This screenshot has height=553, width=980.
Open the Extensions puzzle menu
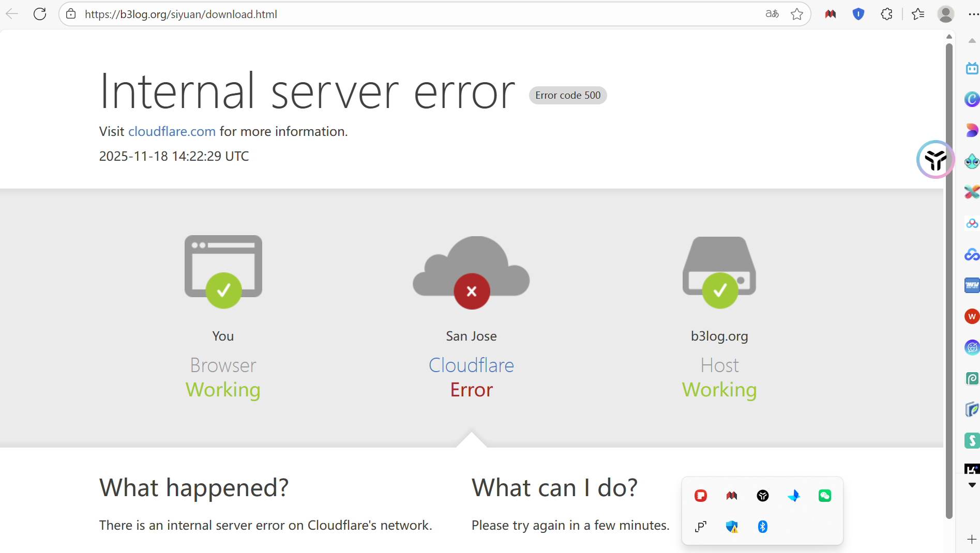886,14
